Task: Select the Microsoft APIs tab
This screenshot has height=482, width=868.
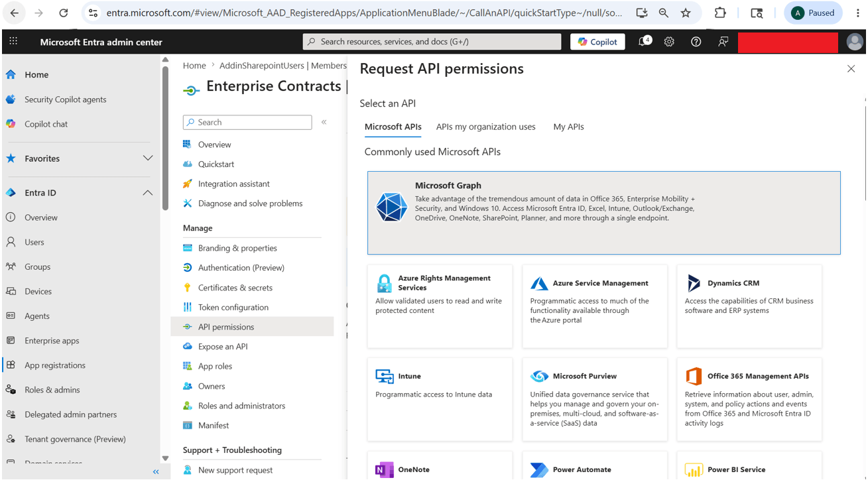Action: coord(393,127)
